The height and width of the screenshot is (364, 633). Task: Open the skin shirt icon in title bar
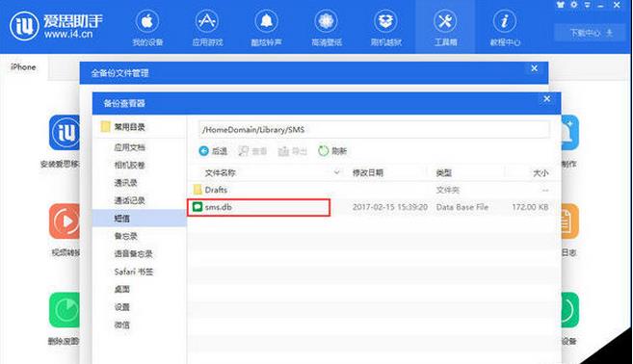point(560,5)
